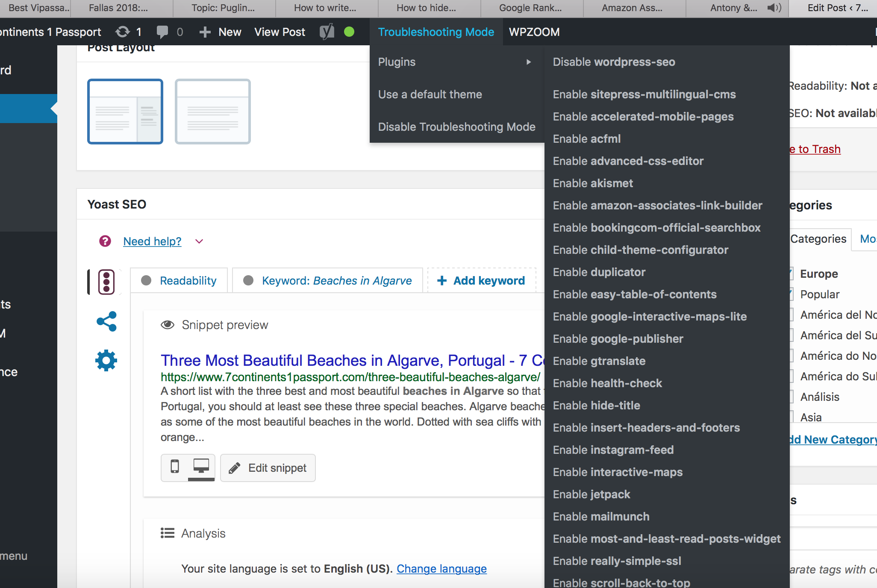Click Add New Category link
Viewport: 877px width, 588px height.
pos(833,440)
